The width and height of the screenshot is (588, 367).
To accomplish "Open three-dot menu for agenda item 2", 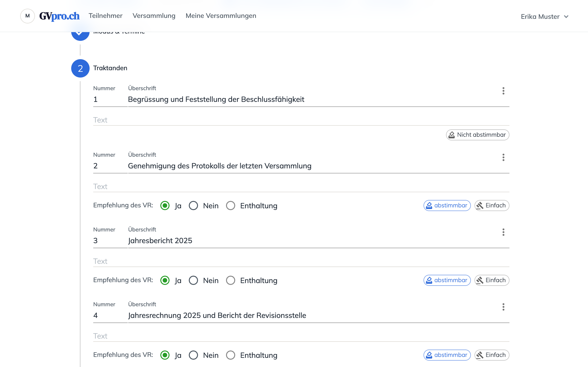I will tap(503, 157).
